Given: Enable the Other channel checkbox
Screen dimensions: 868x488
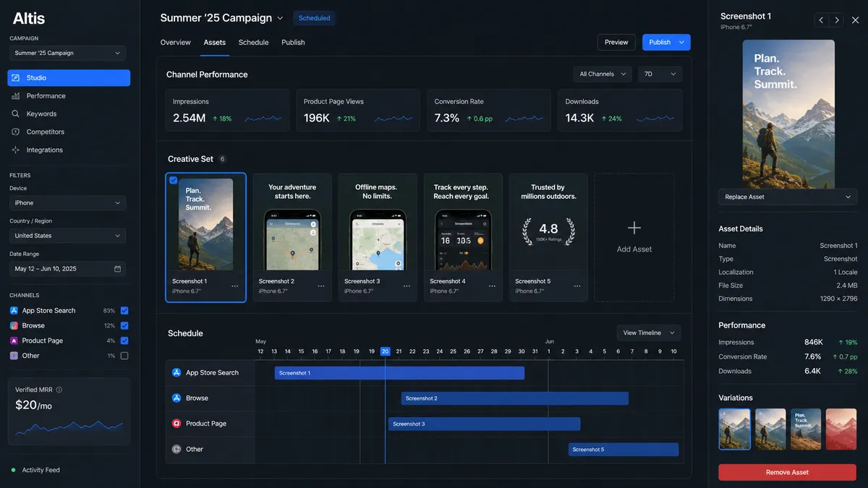Looking at the screenshot, I should pyautogui.click(x=124, y=356).
